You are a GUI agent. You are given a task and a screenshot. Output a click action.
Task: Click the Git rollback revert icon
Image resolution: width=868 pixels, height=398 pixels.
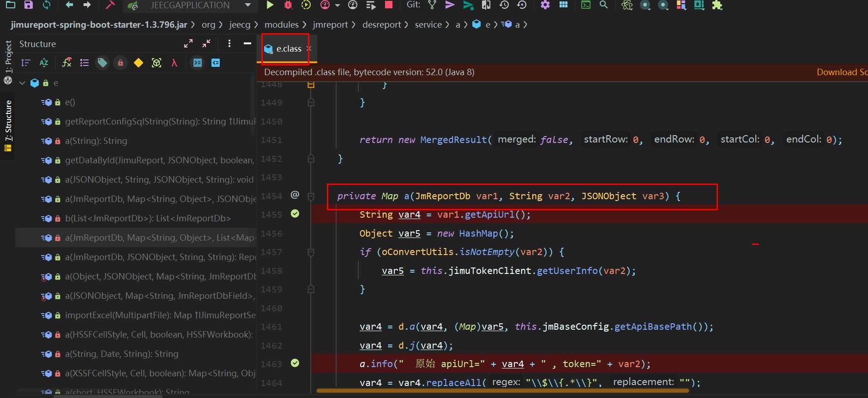pyautogui.click(x=522, y=5)
